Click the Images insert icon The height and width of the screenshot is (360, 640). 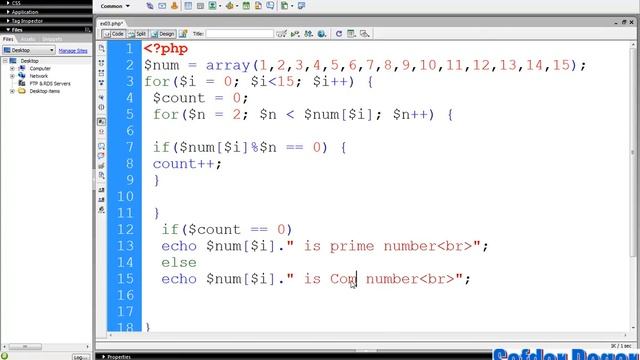point(212,6)
